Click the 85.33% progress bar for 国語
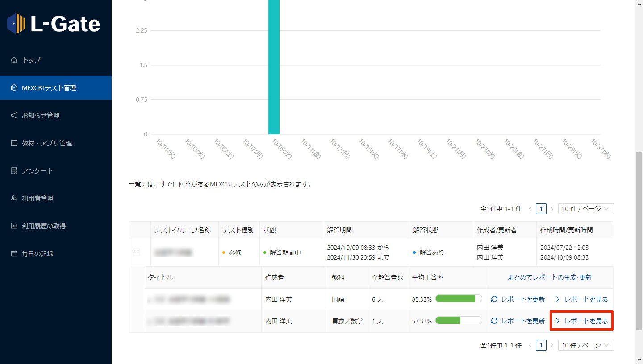643x364 pixels. (x=459, y=299)
